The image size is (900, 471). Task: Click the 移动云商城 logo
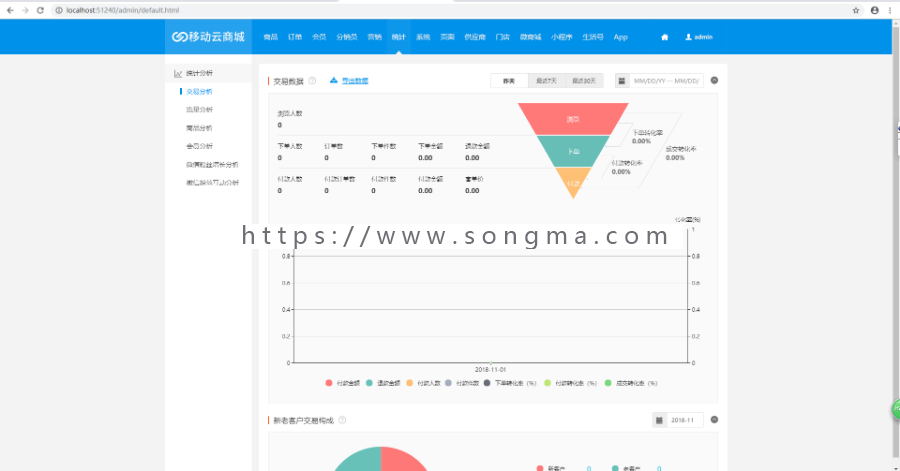pyautogui.click(x=208, y=37)
